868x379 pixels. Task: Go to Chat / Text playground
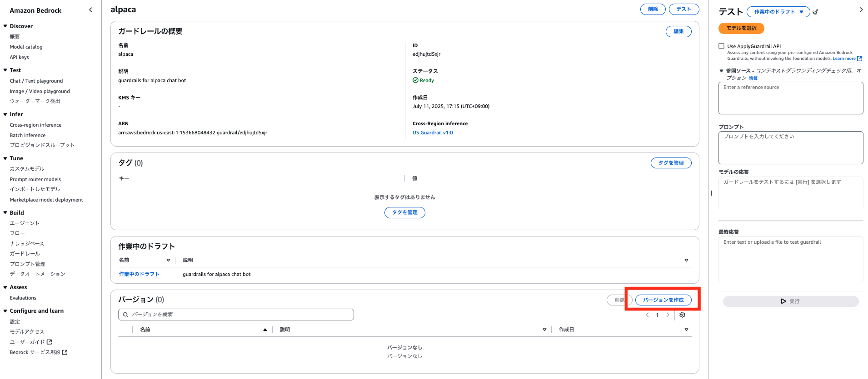pos(36,81)
